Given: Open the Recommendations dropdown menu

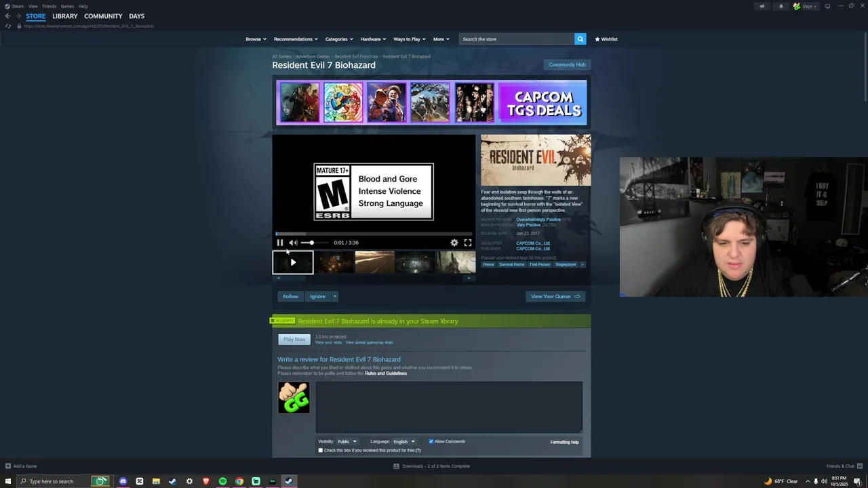Looking at the screenshot, I should [x=296, y=39].
